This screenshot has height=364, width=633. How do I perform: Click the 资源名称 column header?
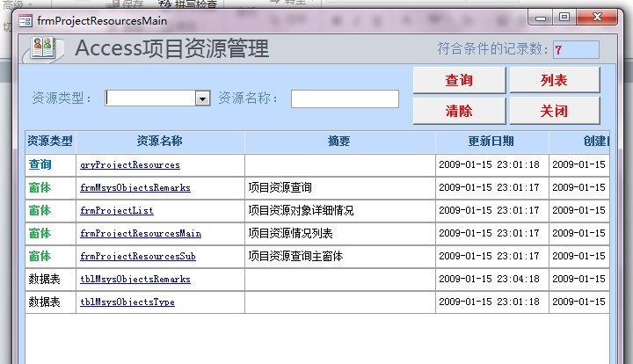(x=160, y=142)
